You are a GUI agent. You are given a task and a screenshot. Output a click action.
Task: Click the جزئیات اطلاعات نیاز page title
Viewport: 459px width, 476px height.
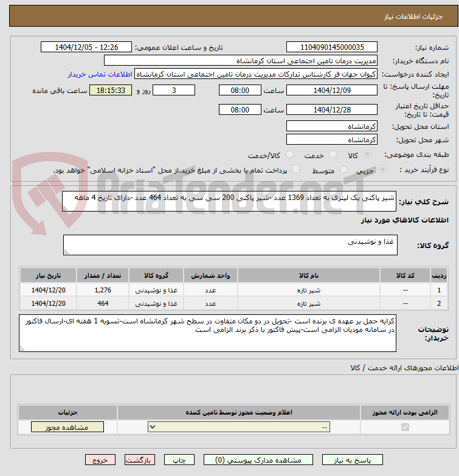[413, 16]
